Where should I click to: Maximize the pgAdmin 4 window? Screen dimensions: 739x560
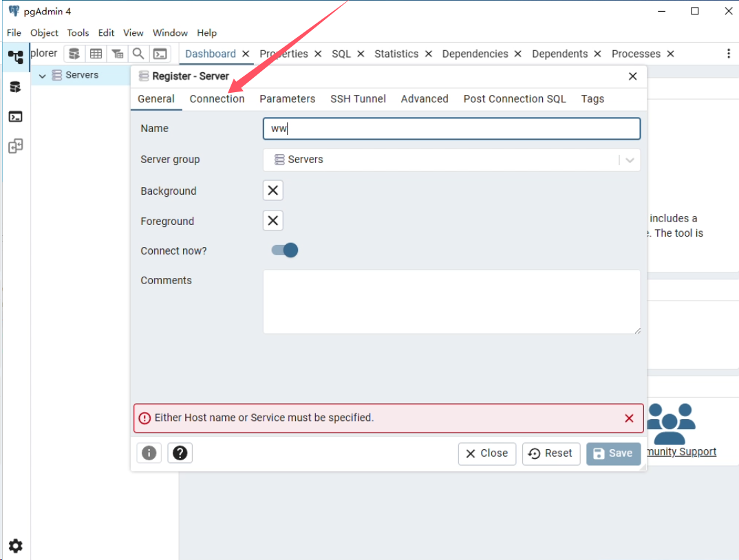(x=695, y=11)
